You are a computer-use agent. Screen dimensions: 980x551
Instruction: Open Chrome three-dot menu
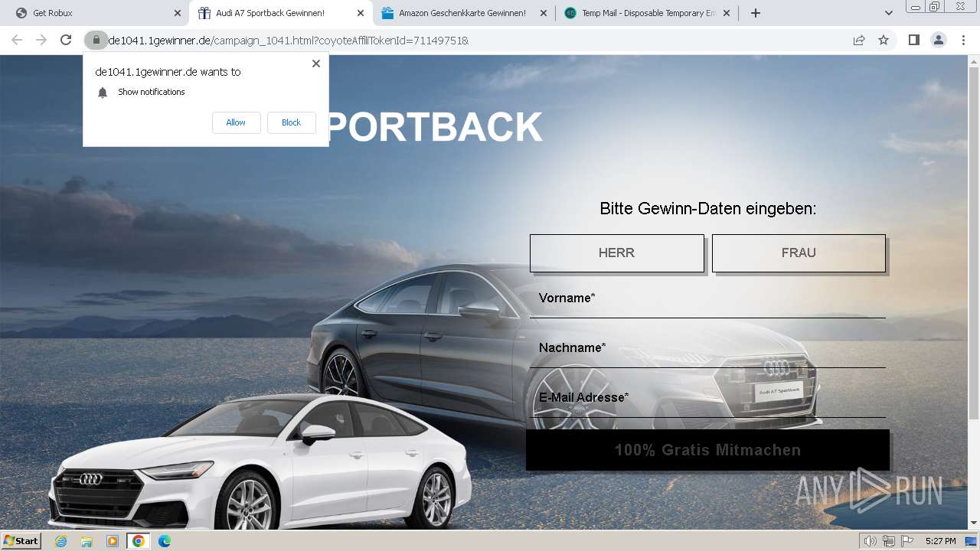pos(963,41)
